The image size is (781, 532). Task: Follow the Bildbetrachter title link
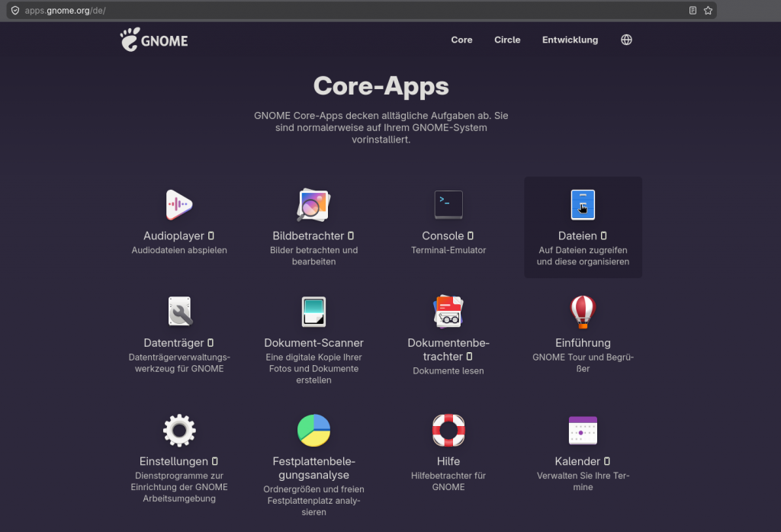(x=308, y=236)
